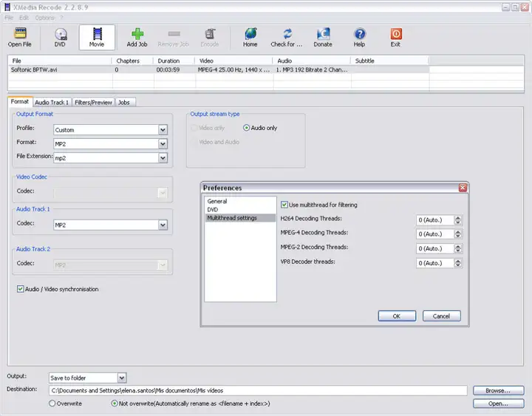This screenshot has width=532, height=416.
Task: Select the Audio only radio button
Action: coord(247,128)
